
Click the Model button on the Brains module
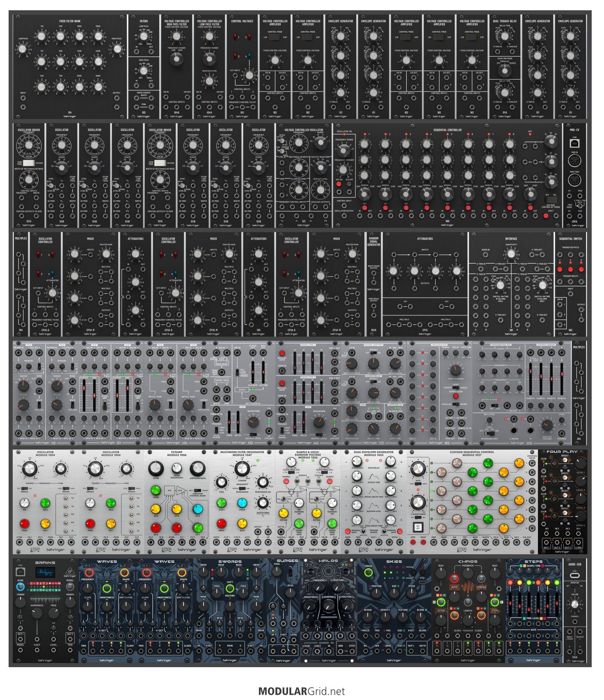[70, 587]
